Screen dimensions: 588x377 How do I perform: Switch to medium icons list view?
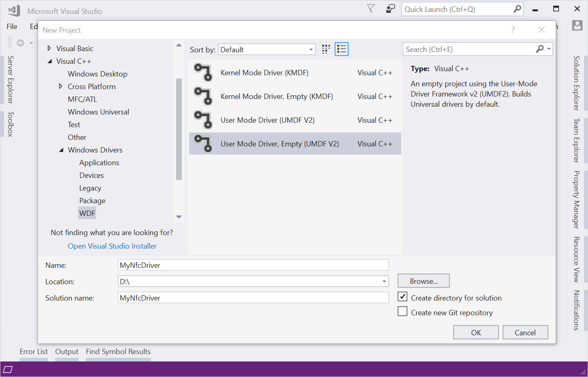coord(342,49)
